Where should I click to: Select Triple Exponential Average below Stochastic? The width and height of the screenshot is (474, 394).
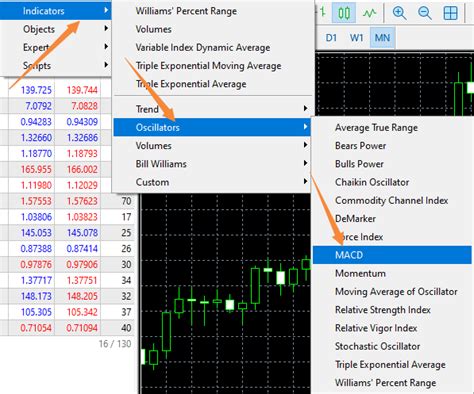click(392, 364)
